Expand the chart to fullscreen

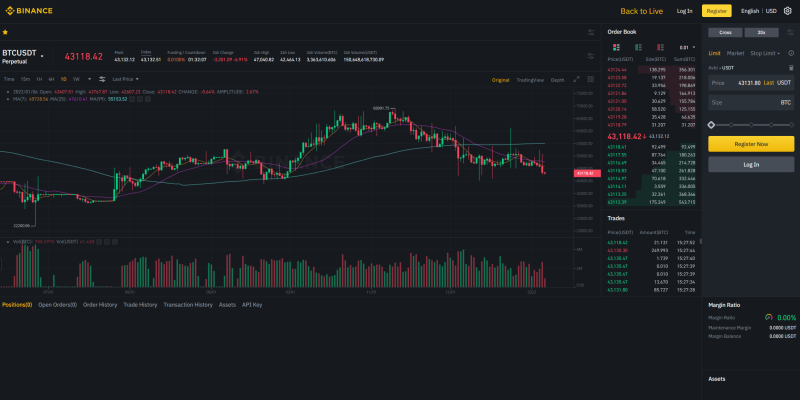(577, 79)
